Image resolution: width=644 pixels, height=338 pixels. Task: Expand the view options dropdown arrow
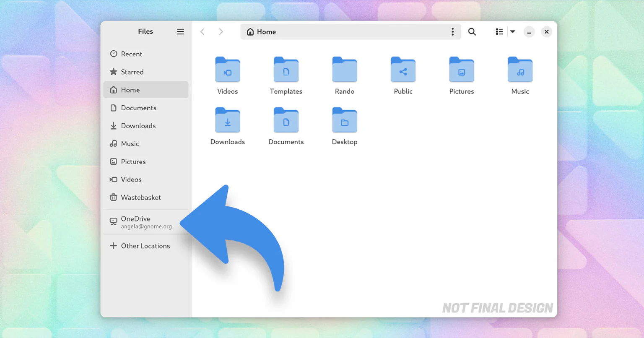click(513, 32)
